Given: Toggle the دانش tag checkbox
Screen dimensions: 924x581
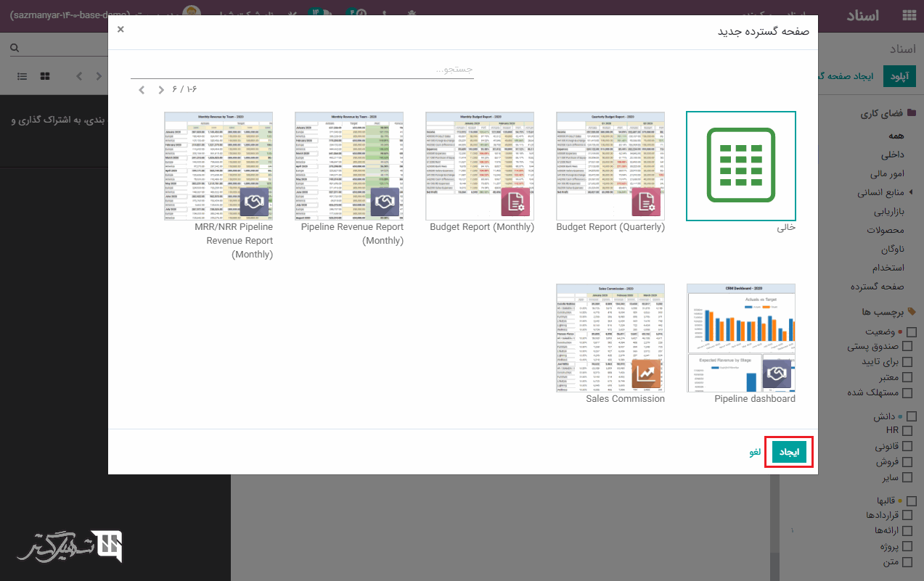Looking at the screenshot, I should point(912,416).
